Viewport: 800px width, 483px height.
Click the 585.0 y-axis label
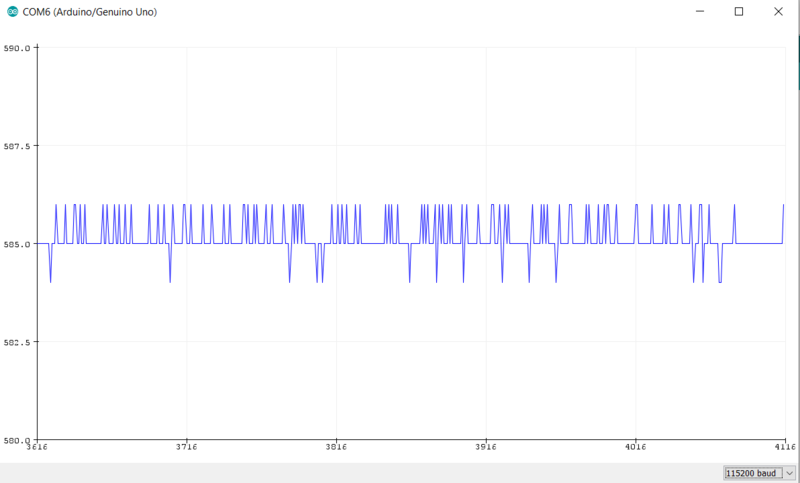click(16, 244)
